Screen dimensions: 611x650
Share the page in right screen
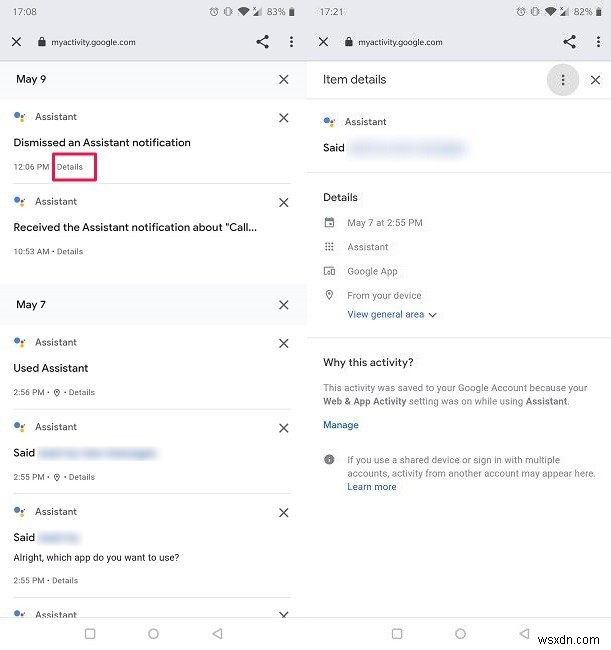point(570,41)
